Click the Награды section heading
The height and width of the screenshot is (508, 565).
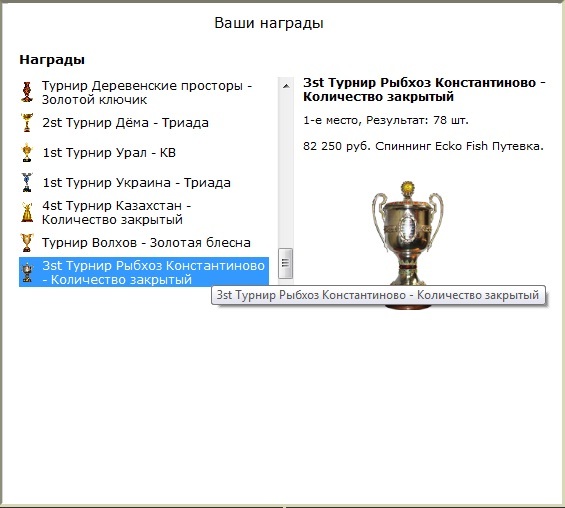point(52,59)
